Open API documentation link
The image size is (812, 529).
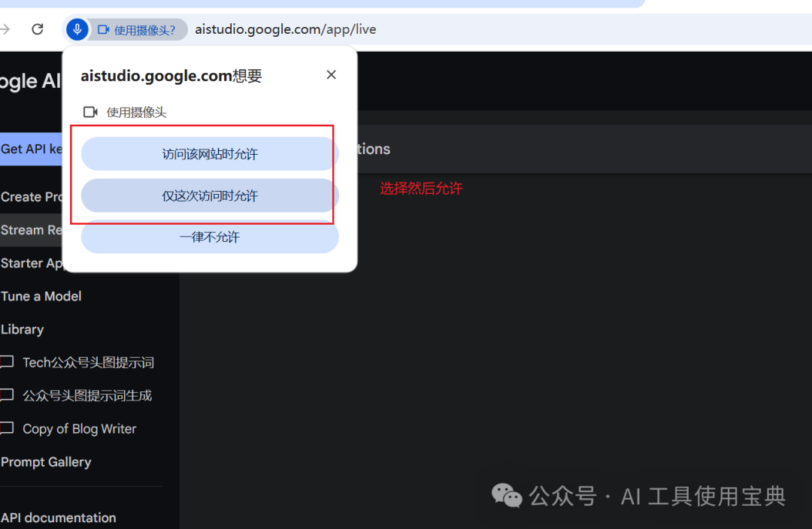tap(58, 518)
